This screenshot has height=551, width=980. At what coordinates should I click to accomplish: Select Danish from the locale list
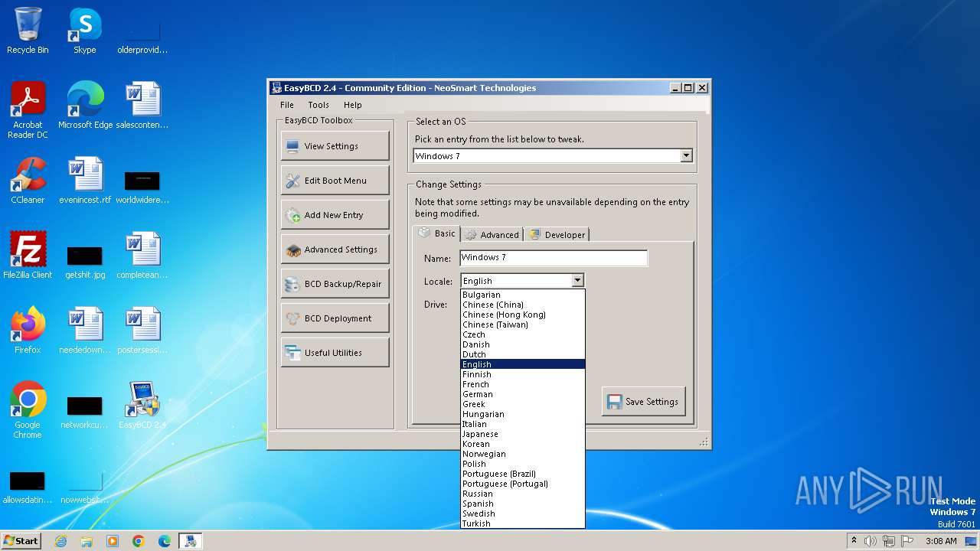tap(523, 344)
